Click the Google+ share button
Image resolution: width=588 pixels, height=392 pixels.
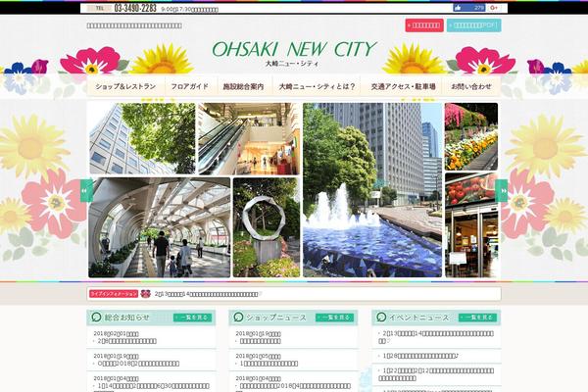click(494, 8)
